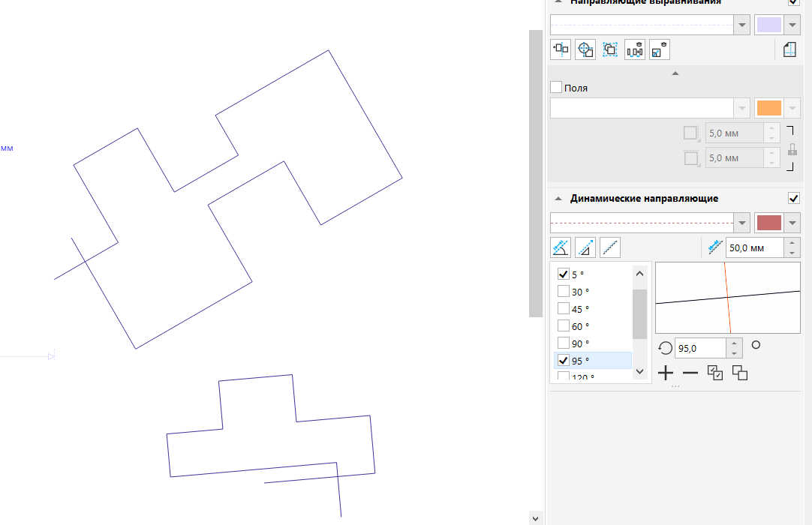This screenshot has height=525, width=812.
Task: Check the 45° angle
Action: (x=564, y=308)
